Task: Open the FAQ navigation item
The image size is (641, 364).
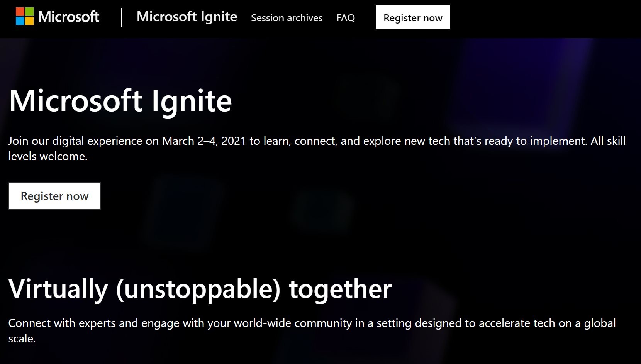Action: pyautogui.click(x=346, y=18)
